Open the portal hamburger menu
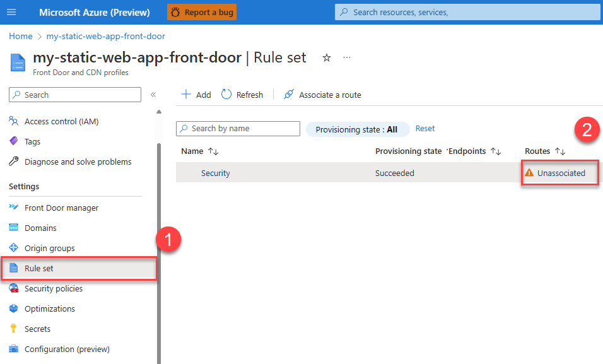Screen dimensions: 603x364 coord(11,11)
